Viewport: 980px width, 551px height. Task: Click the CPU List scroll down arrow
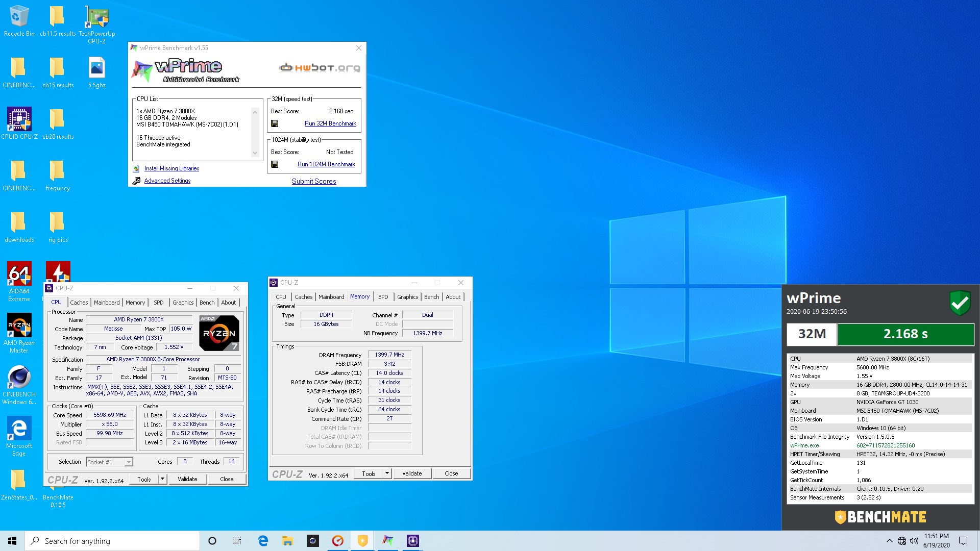pyautogui.click(x=255, y=153)
